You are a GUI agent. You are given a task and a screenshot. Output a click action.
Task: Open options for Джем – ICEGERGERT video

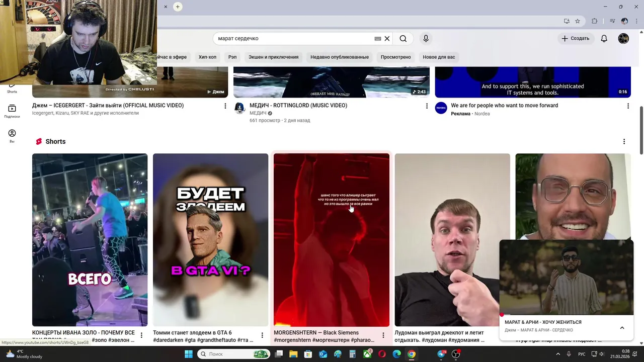(x=225, y=106)
